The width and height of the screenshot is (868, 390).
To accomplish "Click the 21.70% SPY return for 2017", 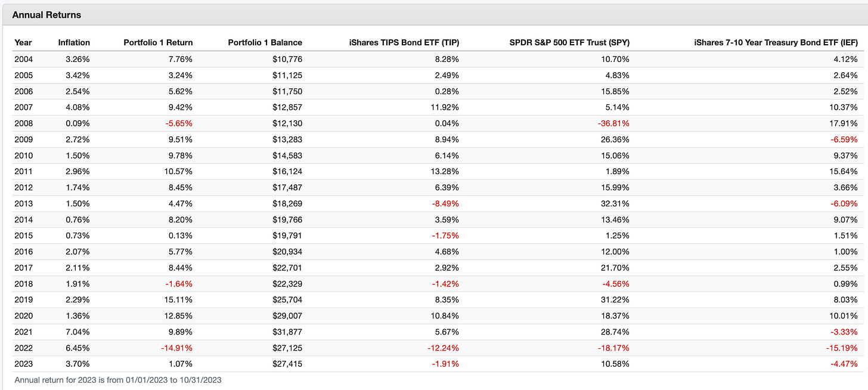I will pos(616,269).
